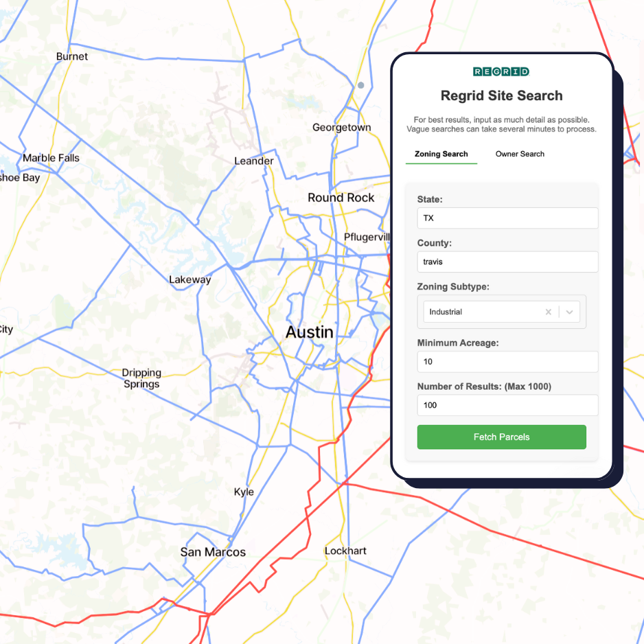
Task: Click the San Marcos map label
Action: point(213,551)
